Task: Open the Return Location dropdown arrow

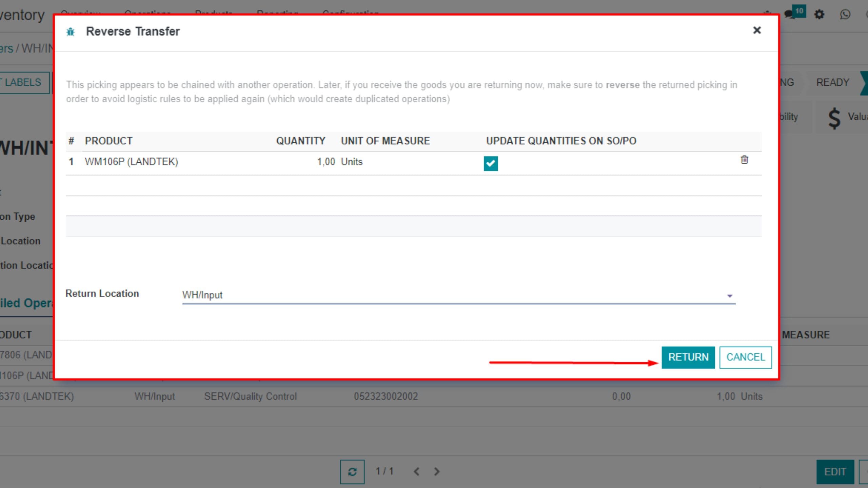Action: coord(730,296)
